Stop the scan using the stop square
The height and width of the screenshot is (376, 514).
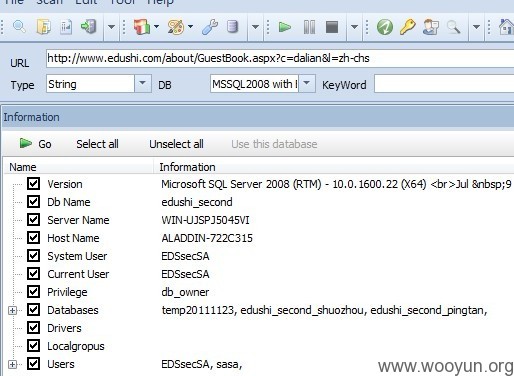point(332,27)
